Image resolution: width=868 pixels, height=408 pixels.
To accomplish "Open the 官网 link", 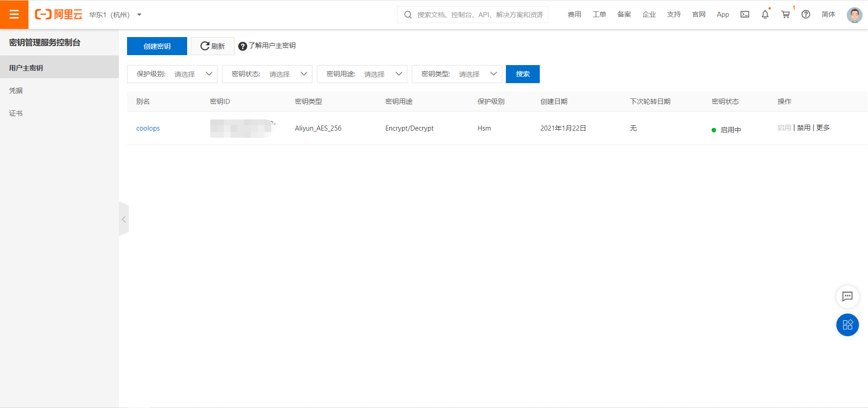I will (x=698, y=14).
